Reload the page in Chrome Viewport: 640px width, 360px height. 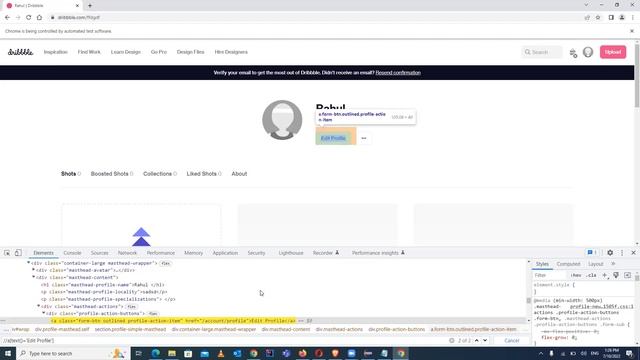pyautogui.click(x=29, y=17)
